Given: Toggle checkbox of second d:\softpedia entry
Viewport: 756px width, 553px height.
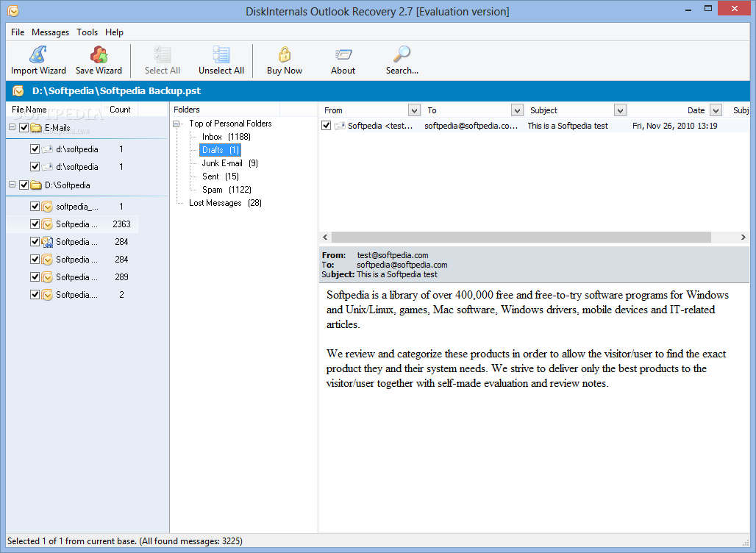Looking at the screenshot, I should (35, 167).
